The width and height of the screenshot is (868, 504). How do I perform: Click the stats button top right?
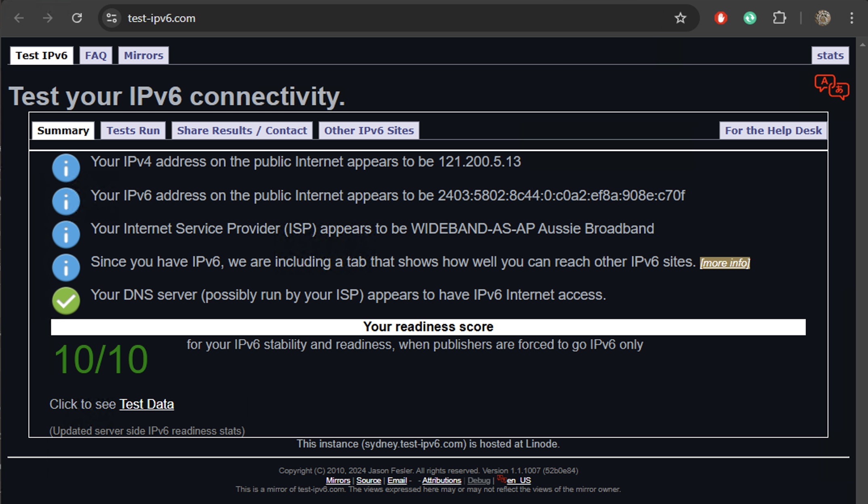pyautogui.click(x=831, y=55)
